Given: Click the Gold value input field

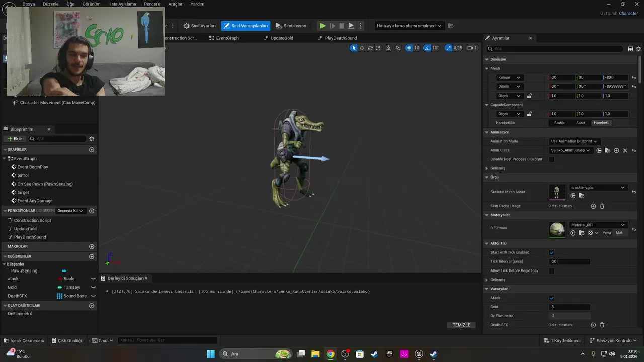Looking at the screenshot, I should [570, 307].
